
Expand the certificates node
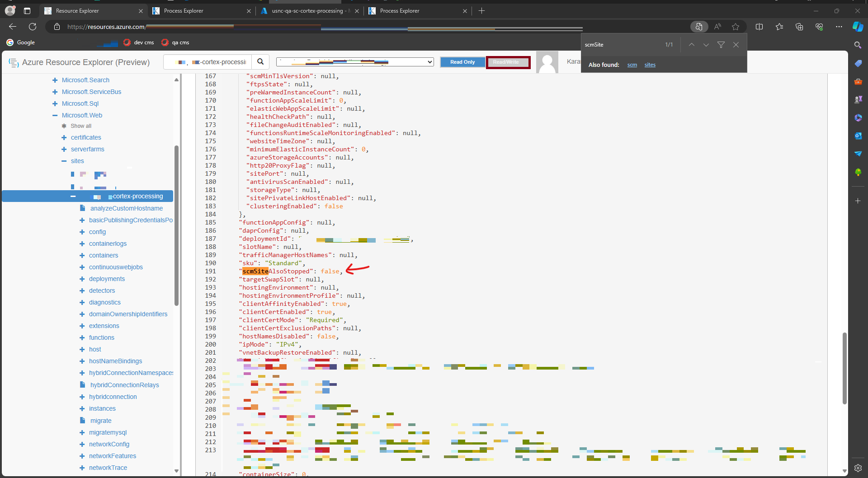tap(64, 137)
